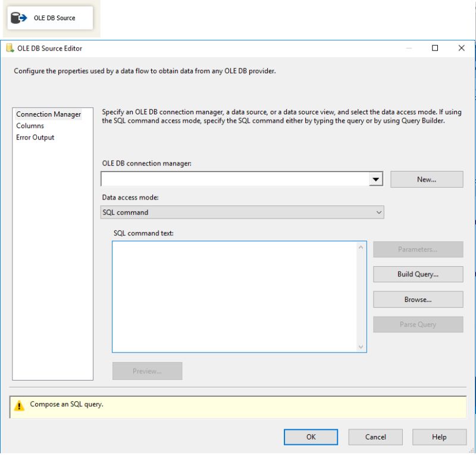This screenshot has width=476, height=455.
Task: Click the database icon on the OLE DB Source box
Action: (x=17, y=18)
